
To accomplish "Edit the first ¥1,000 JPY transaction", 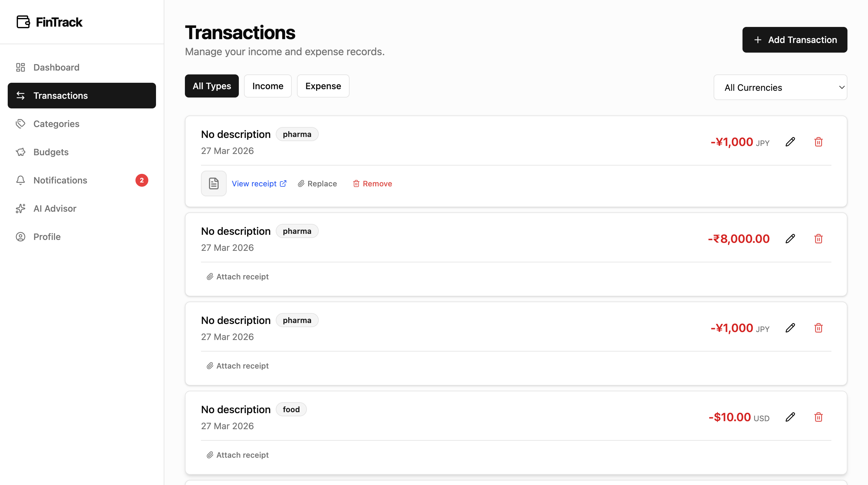I will pyautogui.click(x=790, y=142).
